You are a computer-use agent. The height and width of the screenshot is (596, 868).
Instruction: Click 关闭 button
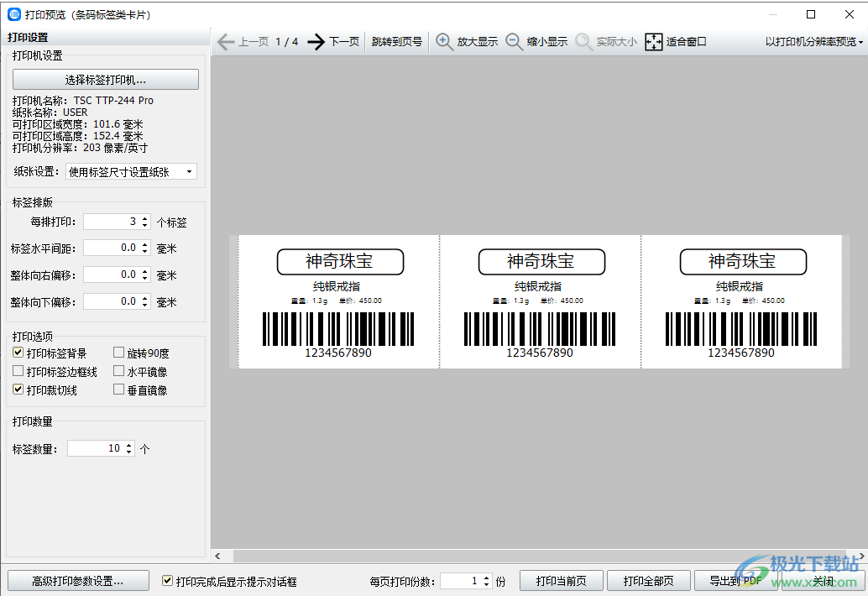point(823,581)
